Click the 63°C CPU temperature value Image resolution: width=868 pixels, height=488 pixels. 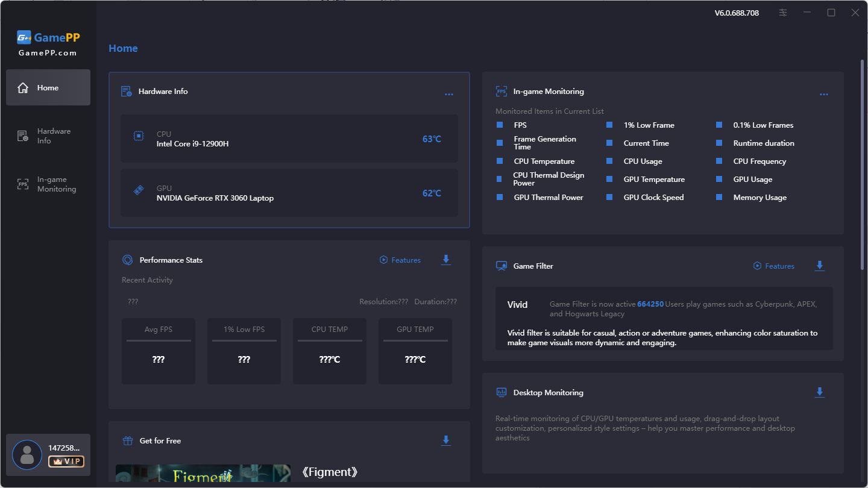432,139
